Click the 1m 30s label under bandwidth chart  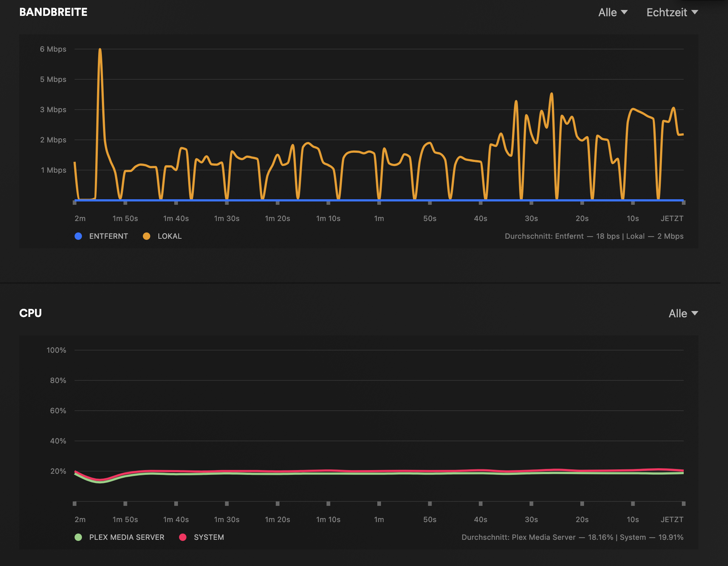pyautogui.click(x=227, y=218)
